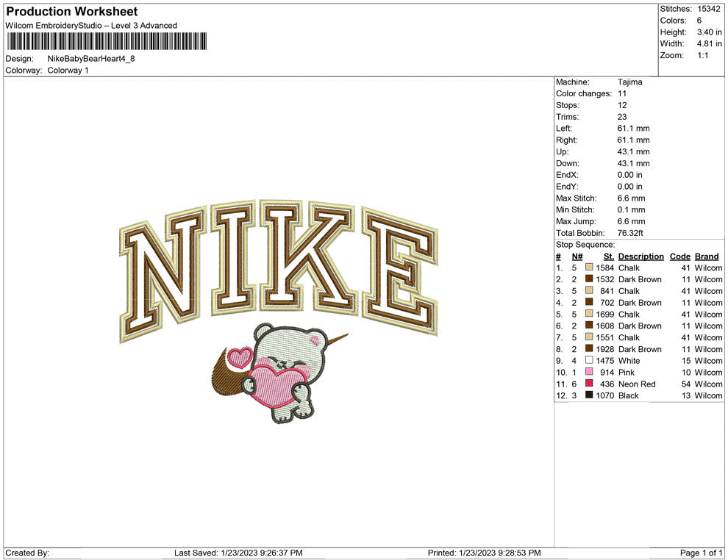Click the 'Page 1 of 1' footer text

click(701, 553)
